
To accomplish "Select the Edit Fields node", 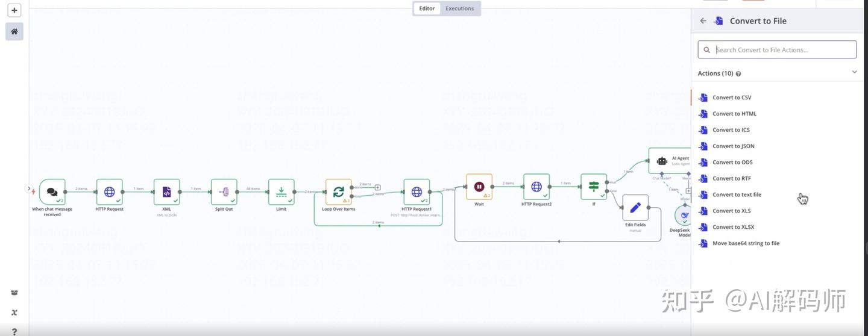I will (635, 208).
